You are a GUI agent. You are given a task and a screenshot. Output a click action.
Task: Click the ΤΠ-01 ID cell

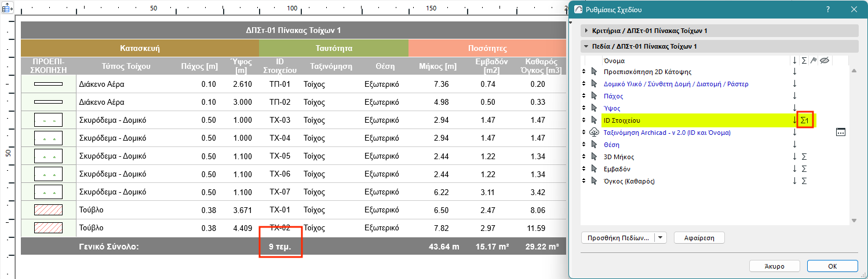click(279, 85)
